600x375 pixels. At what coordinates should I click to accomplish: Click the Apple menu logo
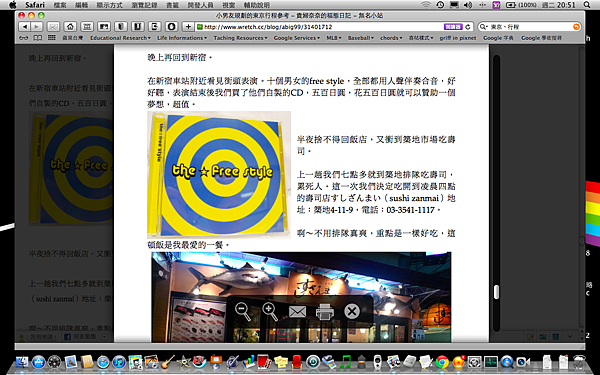point(13,5)
